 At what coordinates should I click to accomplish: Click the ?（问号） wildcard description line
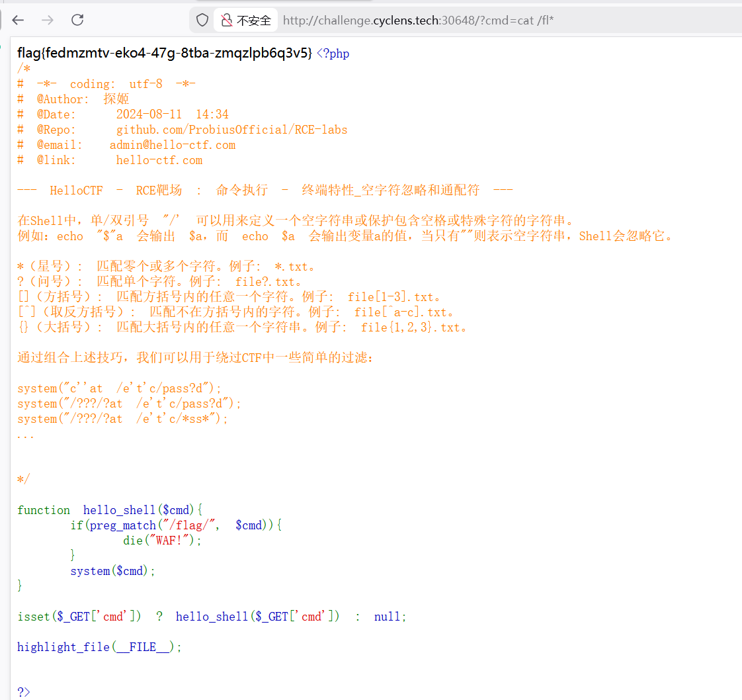pyautogui.click(x=159, y=282)
